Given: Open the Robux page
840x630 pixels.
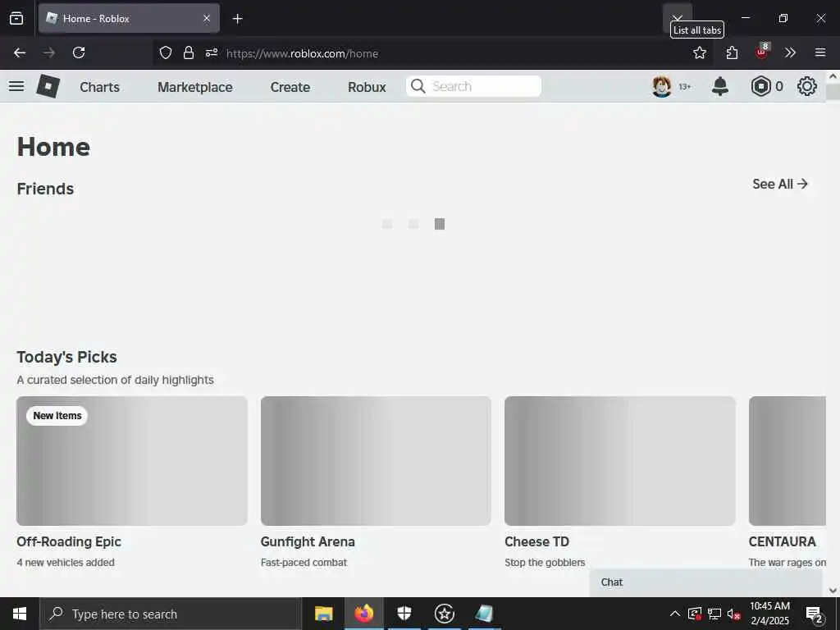Looking at the screenshot, I should coord(367,87).
